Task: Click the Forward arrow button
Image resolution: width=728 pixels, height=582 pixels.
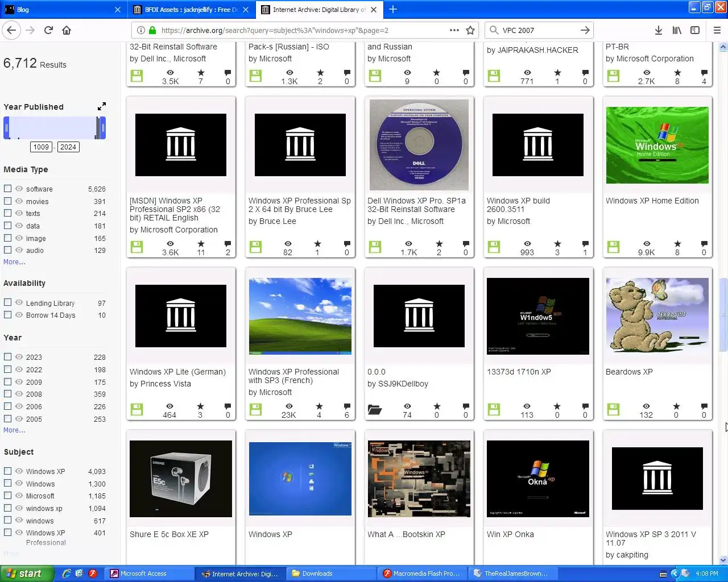Action: tap(30, 30)
